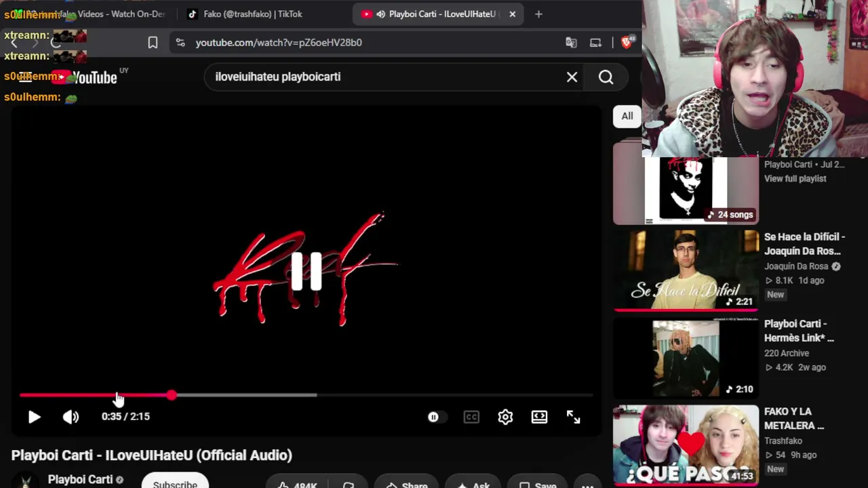Image resolution: width=868 pixels, height=488 pixels.
Task: Visit the 220 Archive channel
Action: [787, 354]
